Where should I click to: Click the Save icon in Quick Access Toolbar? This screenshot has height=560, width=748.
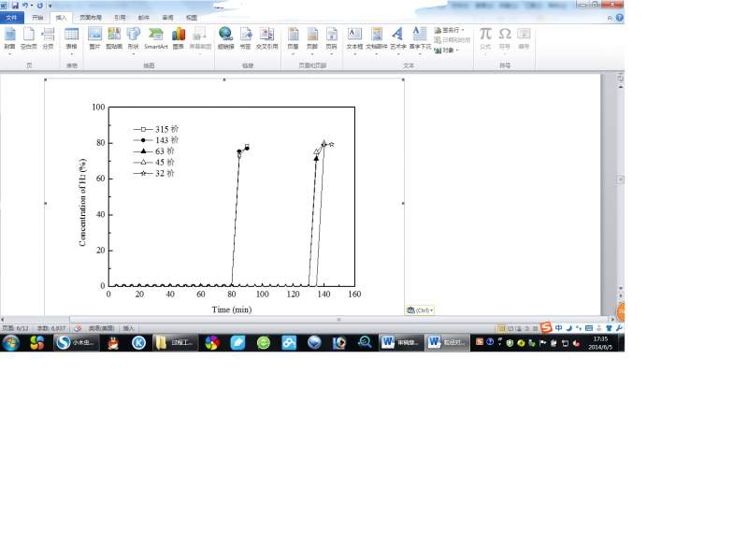(x=15, y=6)
